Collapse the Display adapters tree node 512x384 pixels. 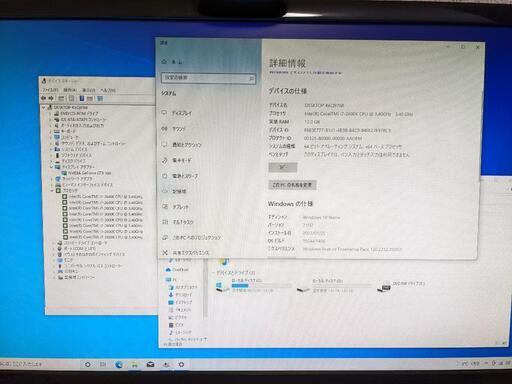pyautogui.click(x=52, y=167)
